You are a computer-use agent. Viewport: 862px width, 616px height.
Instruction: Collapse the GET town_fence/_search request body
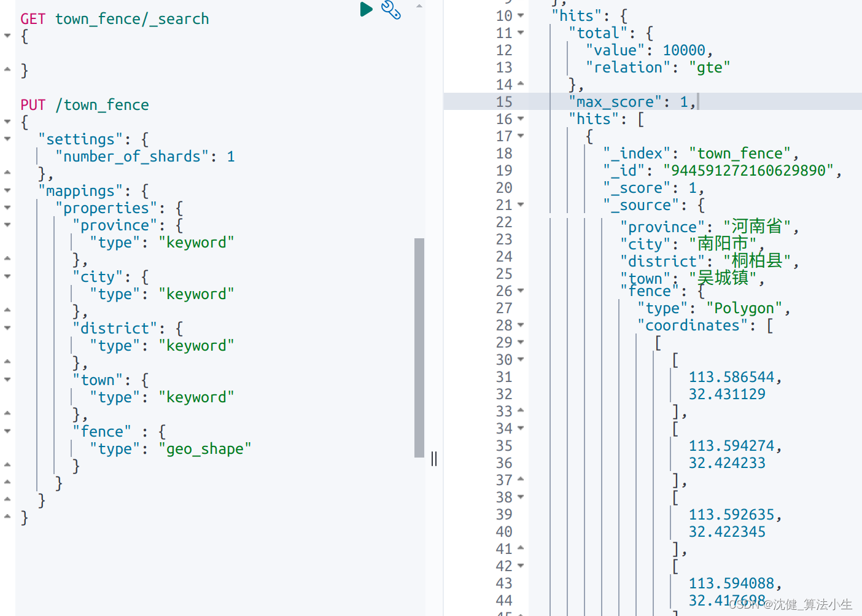tap(7, 36)
